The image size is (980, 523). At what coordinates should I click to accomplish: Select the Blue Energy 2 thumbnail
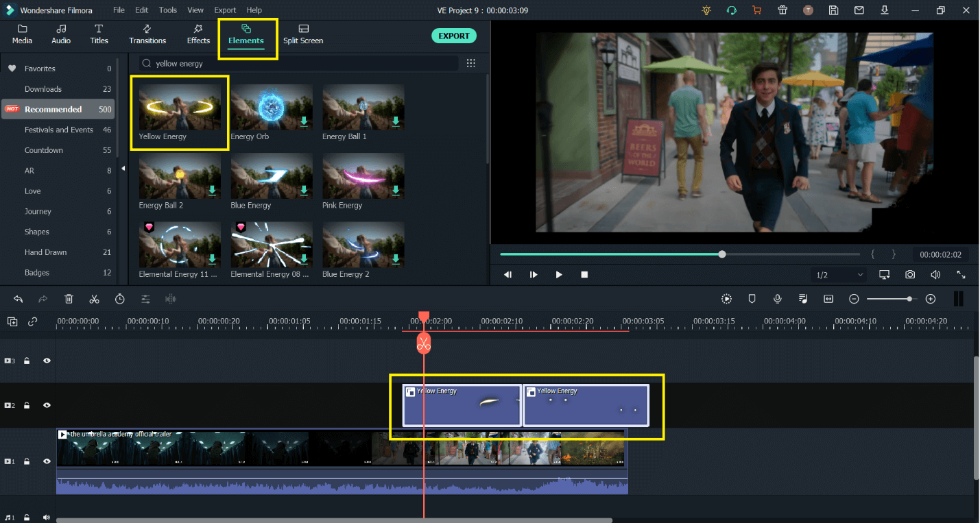pos(363,244)
